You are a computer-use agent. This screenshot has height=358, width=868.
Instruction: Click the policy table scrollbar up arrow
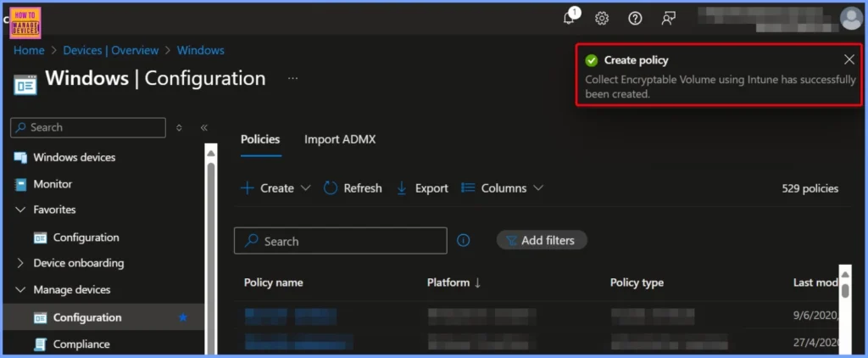[x=845, y=274]
